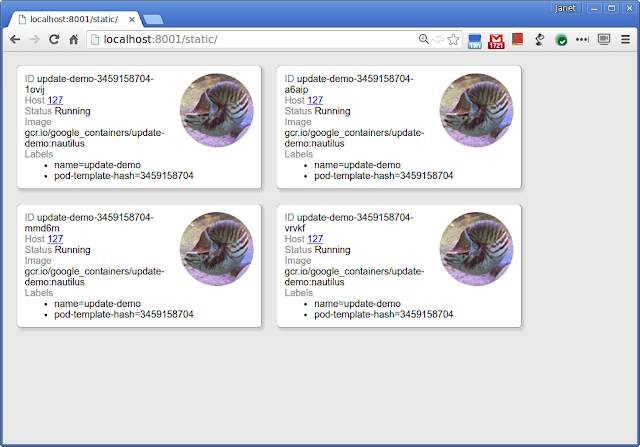The image size is (640, 447).
Task: Open the Gmail extension showing 1721
Action: coord(496,41)
